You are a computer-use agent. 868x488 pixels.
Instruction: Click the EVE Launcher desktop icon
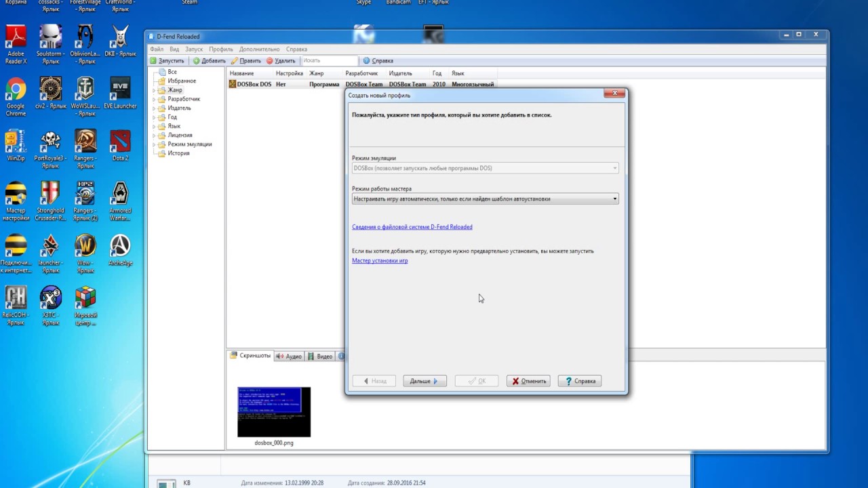120,93
